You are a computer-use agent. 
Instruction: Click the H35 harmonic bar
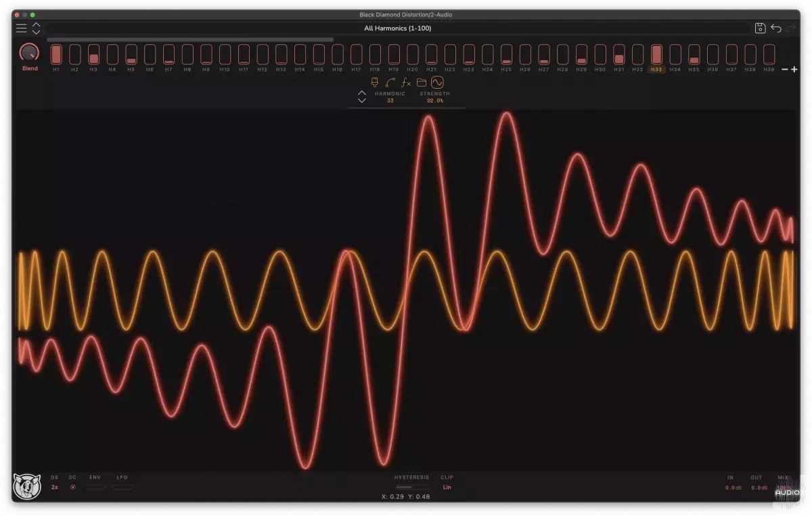coord(694,54)
